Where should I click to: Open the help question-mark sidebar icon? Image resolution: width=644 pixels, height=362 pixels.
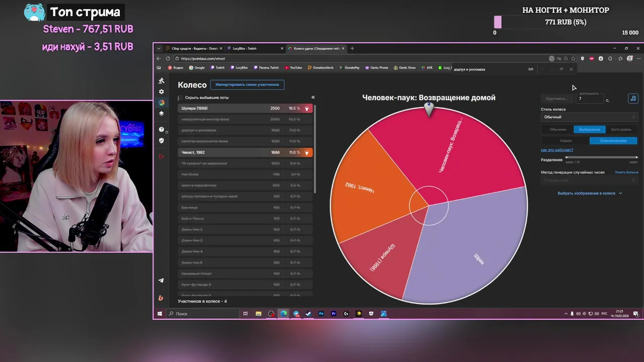click(161, 130)
